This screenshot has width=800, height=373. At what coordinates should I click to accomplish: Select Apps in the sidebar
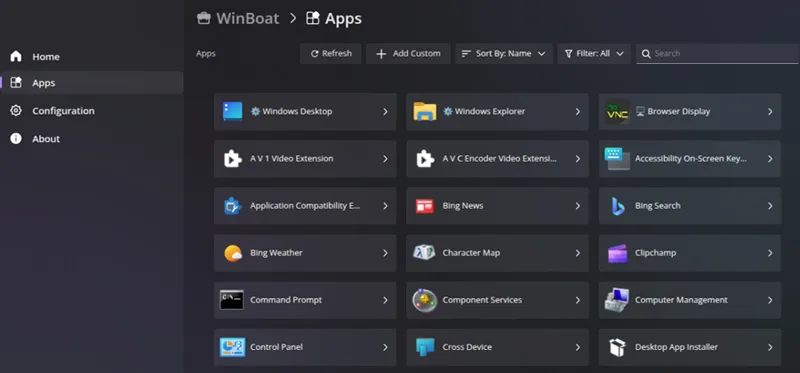pos(92,83)
